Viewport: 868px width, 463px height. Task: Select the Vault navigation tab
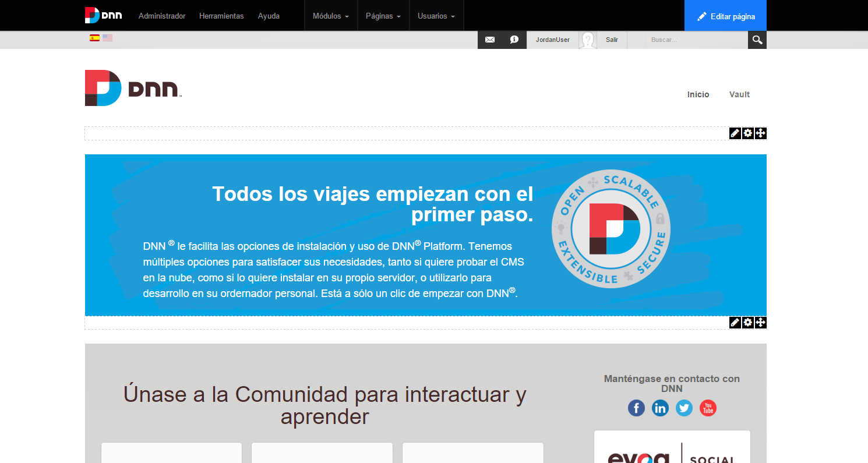(739, 94)
